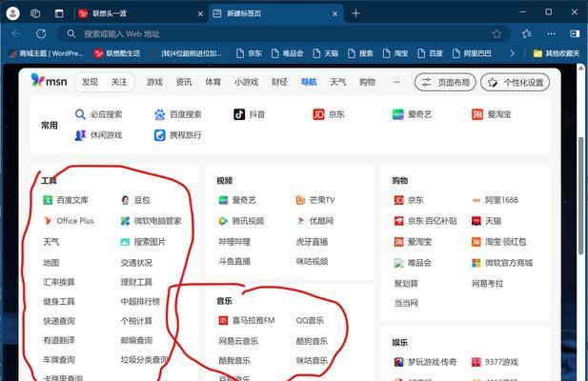Screen dimensions: 588x381
Task: Click the 汇率换算 link
Action: coord(59,282)
